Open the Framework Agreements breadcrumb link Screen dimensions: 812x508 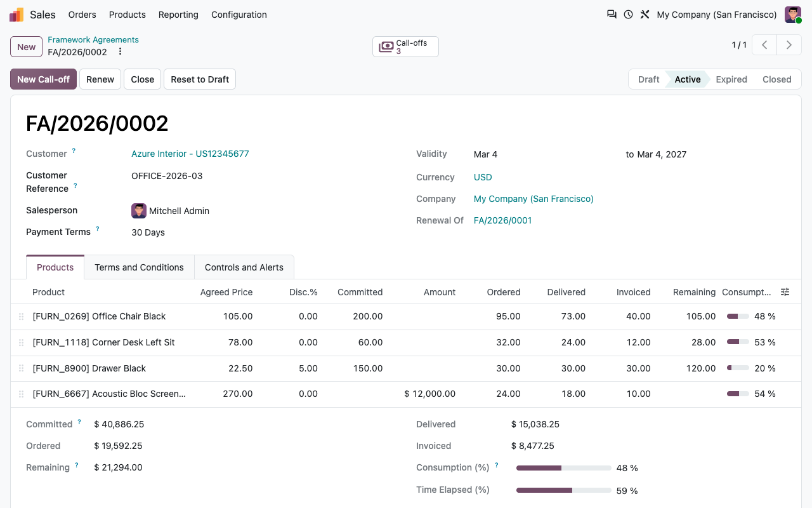point(93,39)
